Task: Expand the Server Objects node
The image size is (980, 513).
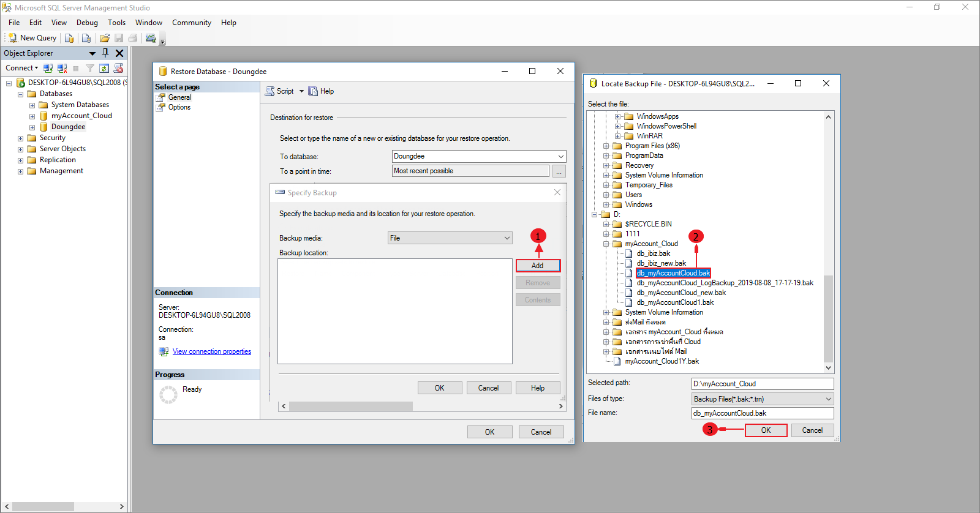Action: point(20,149)
